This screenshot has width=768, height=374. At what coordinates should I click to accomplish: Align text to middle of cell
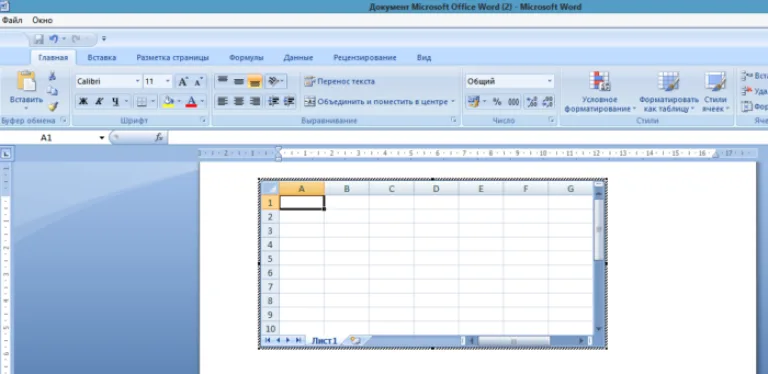click(239, 81)
